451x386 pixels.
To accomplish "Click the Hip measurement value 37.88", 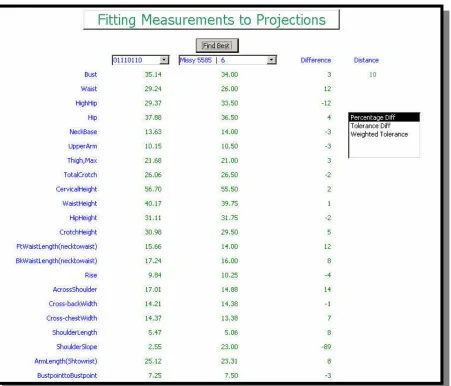I will [x=153, y=117].
